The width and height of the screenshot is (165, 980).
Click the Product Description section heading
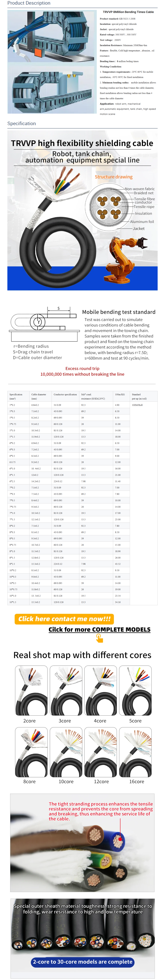tap(29, 3)
